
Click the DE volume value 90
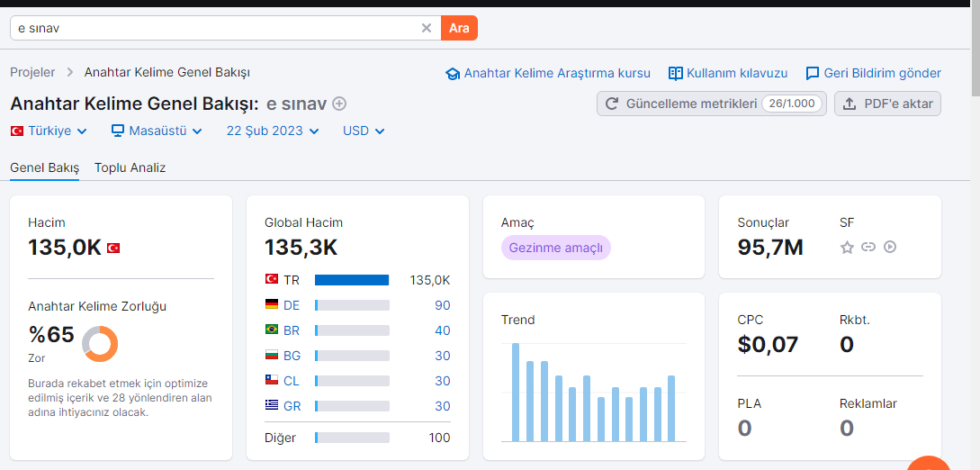[x=443, y=305]
